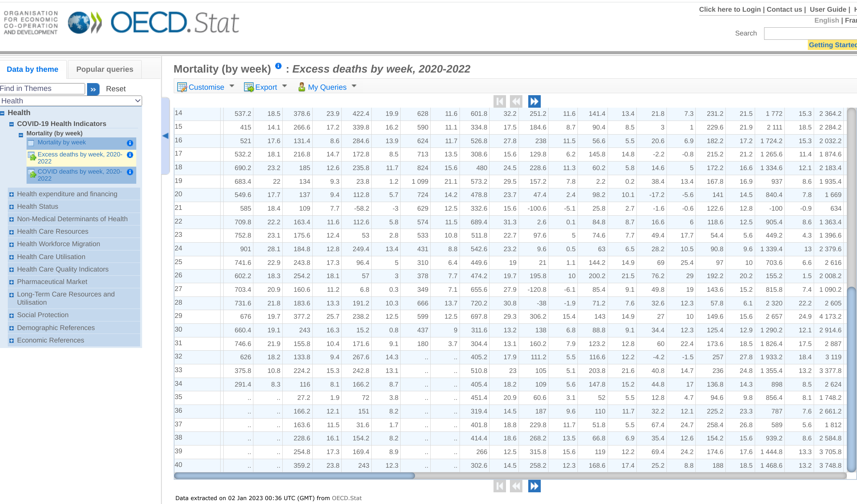Image resolution: width=857 pixels, height=504 pixels.
Task: Click info icon next to Mortality by week item
Action: click(x=130, y=143)
